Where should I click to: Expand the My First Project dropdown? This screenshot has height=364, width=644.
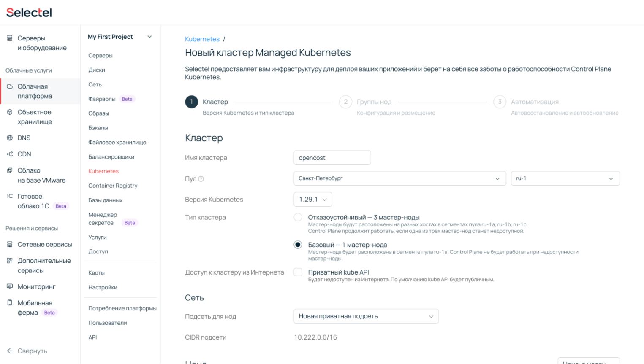coord(120,37)
